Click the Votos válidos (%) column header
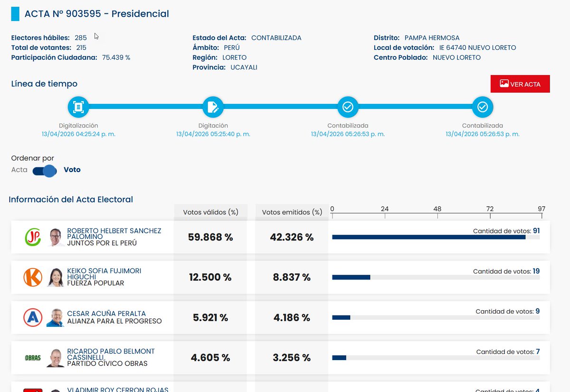 pyautogui.click(x=211, y=212)
